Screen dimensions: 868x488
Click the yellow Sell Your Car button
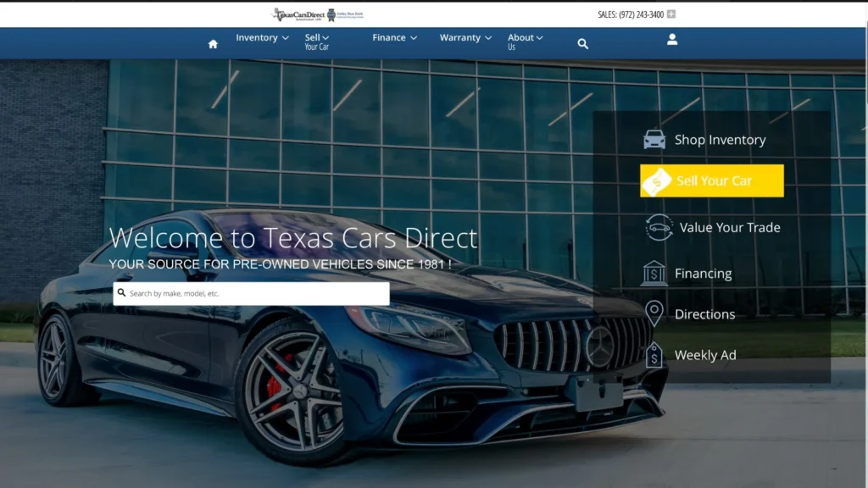click(x=712, y=180)
